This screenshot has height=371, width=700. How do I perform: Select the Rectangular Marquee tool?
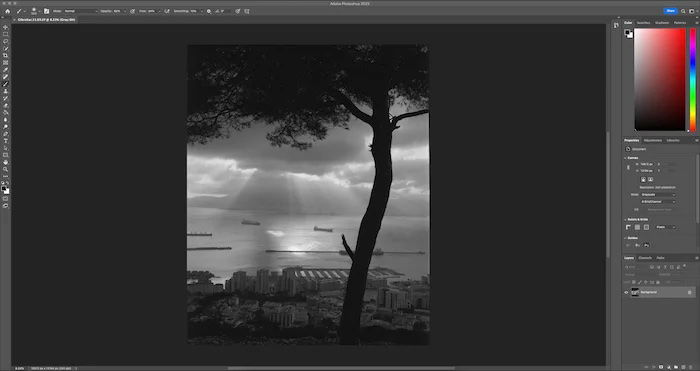tap(5, 34)
